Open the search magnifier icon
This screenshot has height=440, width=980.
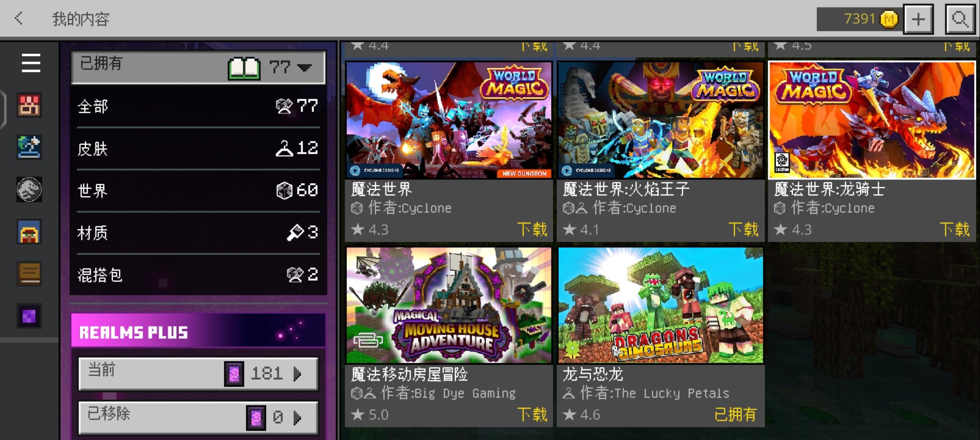(x=960, y=19)
